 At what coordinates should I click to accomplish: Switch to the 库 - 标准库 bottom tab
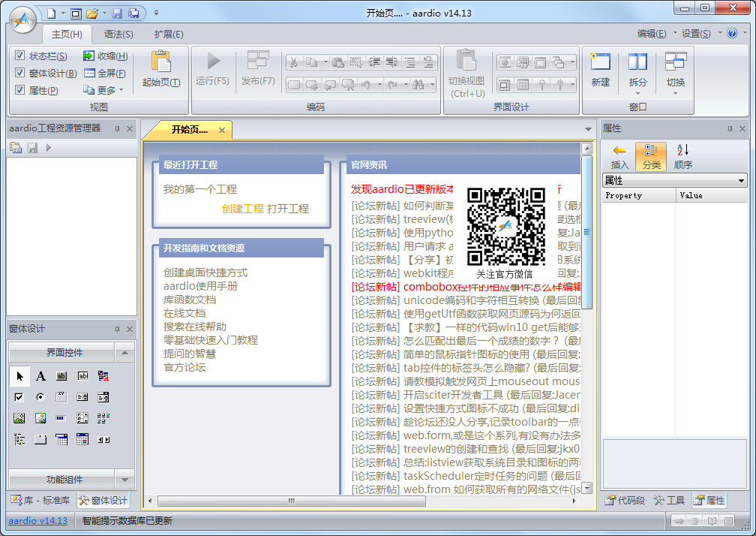tap(40, 500)
